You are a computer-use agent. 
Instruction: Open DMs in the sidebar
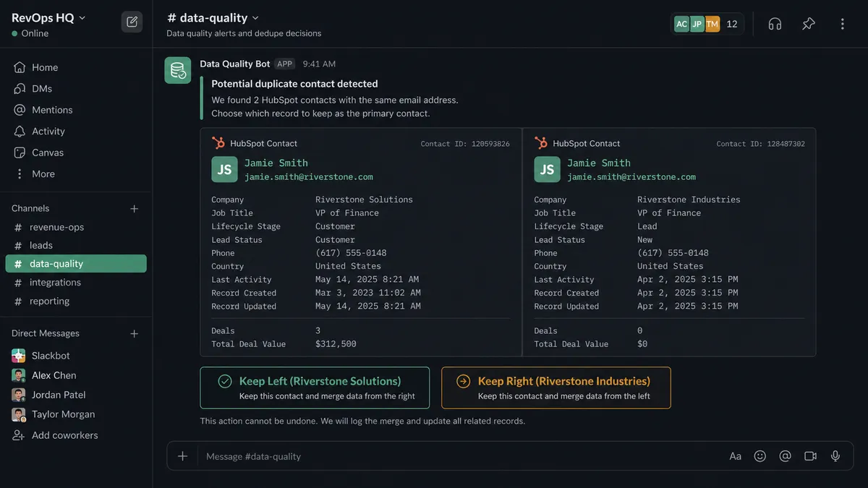coord(33,88)
